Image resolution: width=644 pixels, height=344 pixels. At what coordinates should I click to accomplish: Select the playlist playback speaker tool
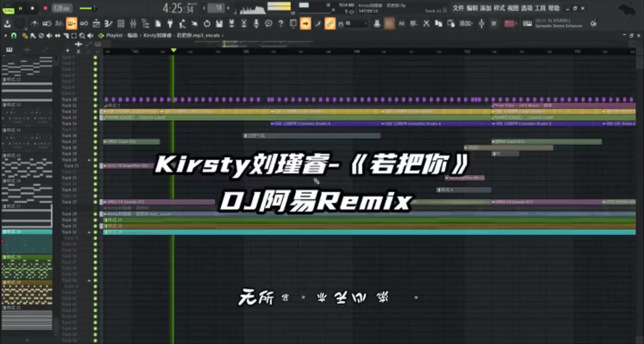90,35
